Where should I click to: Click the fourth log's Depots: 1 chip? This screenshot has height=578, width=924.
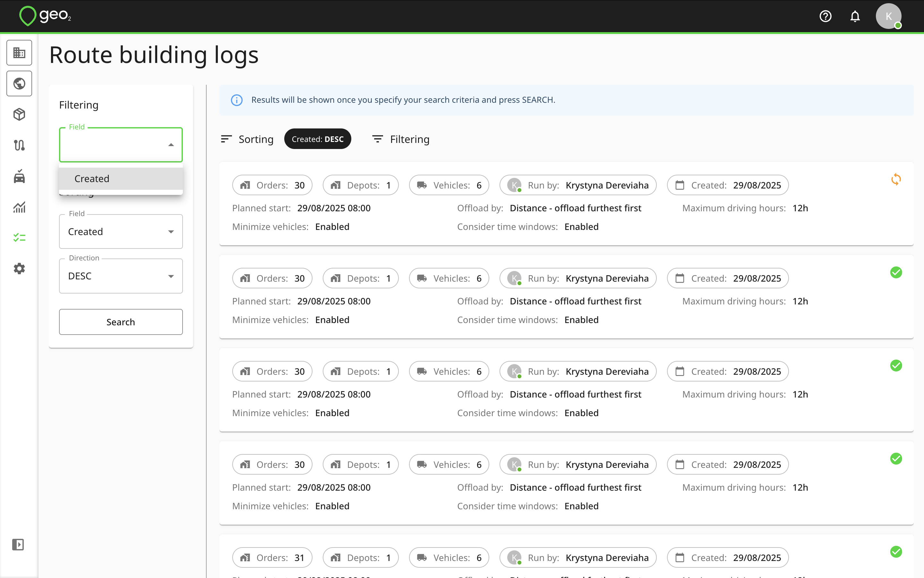[360, 464]
